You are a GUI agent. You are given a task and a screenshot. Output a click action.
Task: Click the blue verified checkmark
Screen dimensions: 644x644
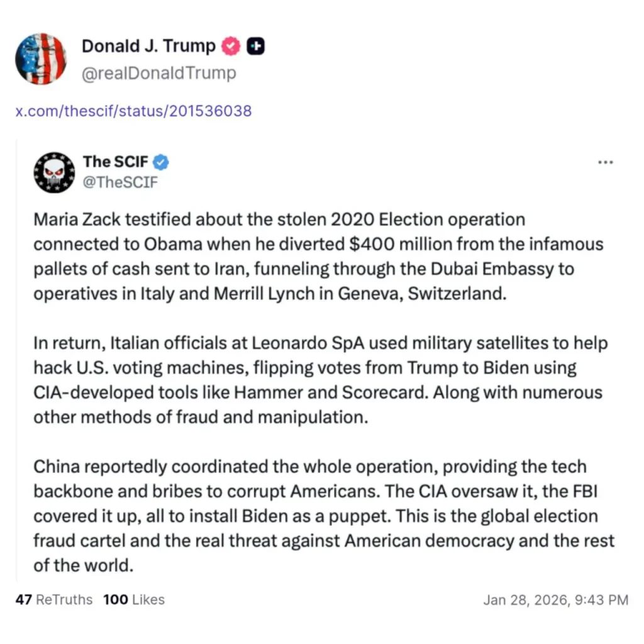pos(162,162)
